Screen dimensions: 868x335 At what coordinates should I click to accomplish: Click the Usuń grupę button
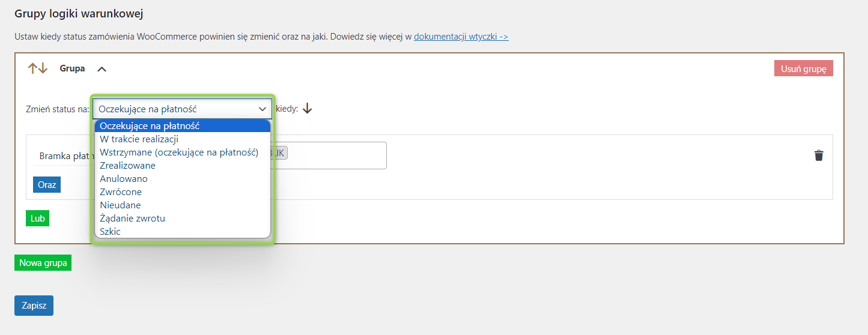[804, 68]
